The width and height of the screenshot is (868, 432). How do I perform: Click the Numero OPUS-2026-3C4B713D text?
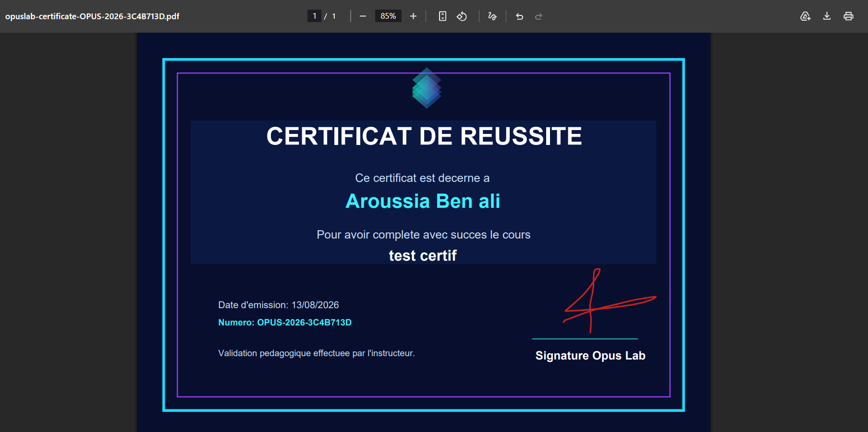click(x=285, y=323)
